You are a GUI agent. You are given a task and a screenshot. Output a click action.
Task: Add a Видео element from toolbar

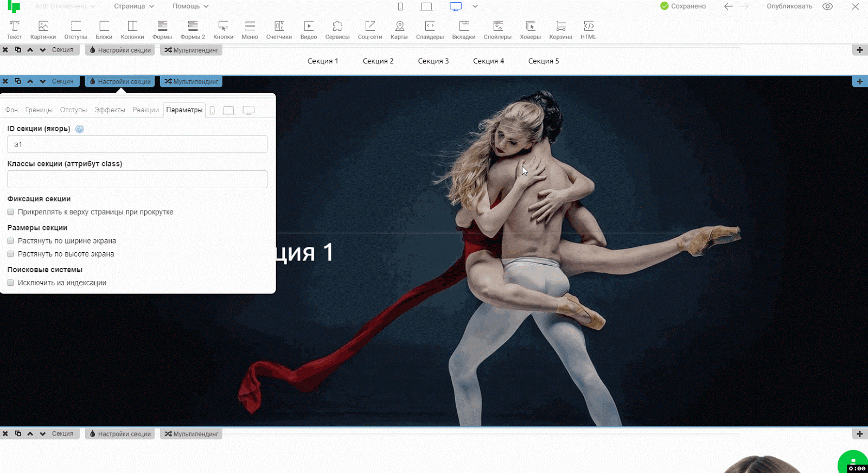pos(308,30)
